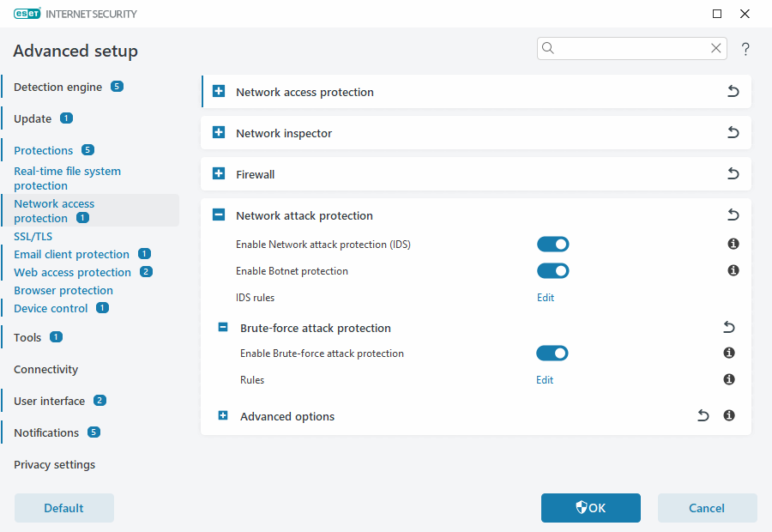Confirm settings with OK button
772x532 pixels.
click(591, 508)
